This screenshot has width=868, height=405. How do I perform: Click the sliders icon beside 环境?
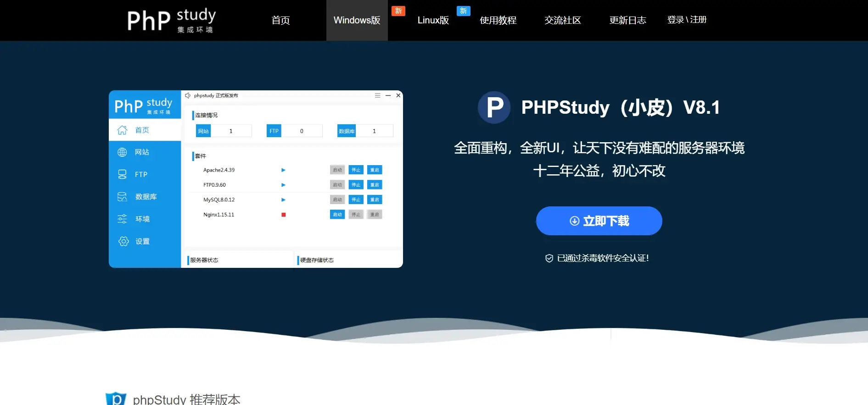pos(122,219)
